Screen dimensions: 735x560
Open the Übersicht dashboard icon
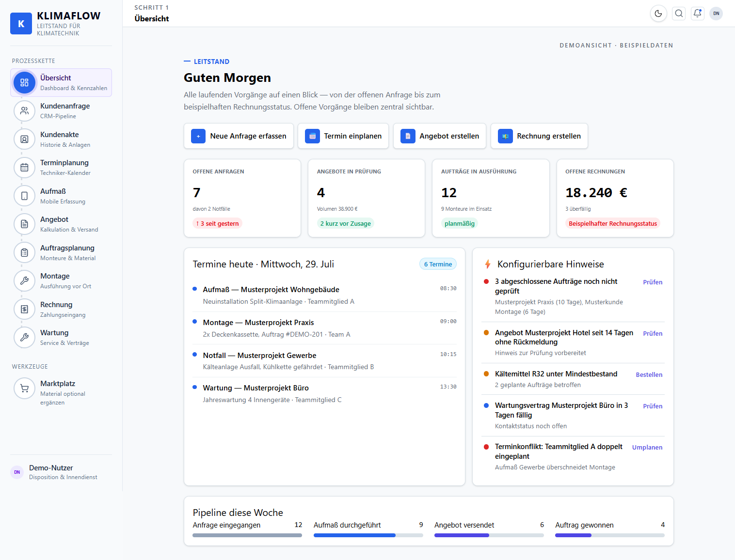[x=24, y=82]
